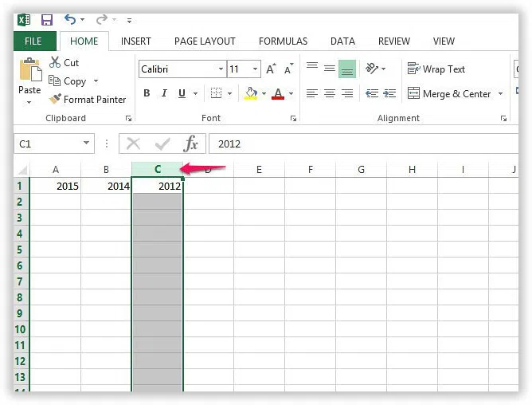
Task: Apply the yellow Fill Color swatch
Action: click(252, 93)
